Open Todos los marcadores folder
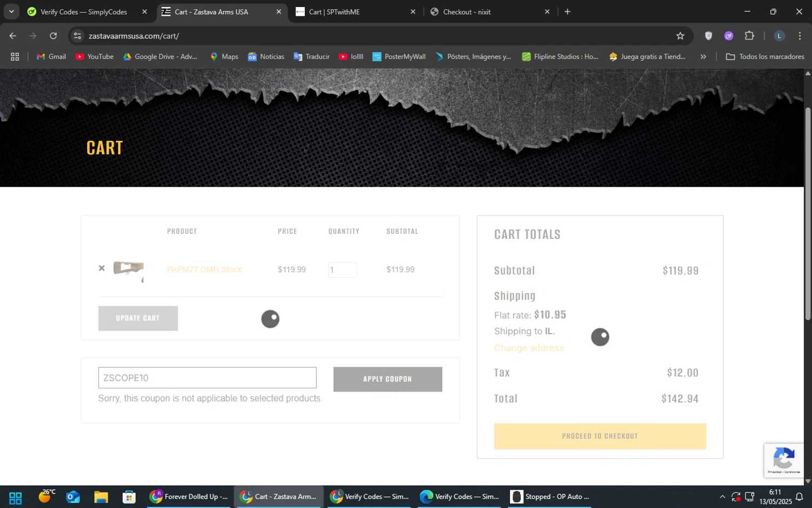812x508 pixels. [x=765, y=56]
